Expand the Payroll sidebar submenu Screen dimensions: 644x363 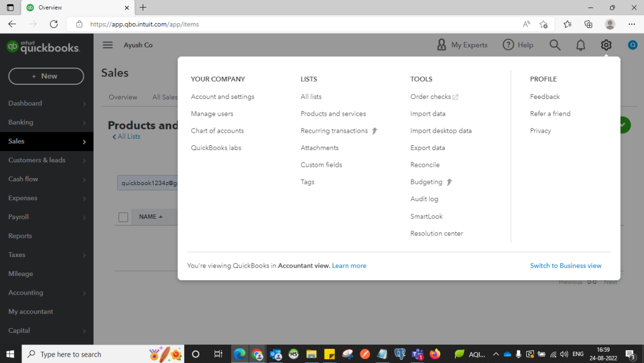coord(84,217)
